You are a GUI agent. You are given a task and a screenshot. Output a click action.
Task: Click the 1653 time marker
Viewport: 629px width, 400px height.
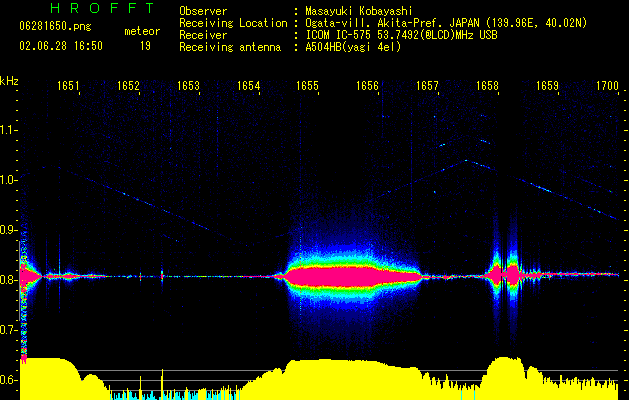[x=188, y=86]
